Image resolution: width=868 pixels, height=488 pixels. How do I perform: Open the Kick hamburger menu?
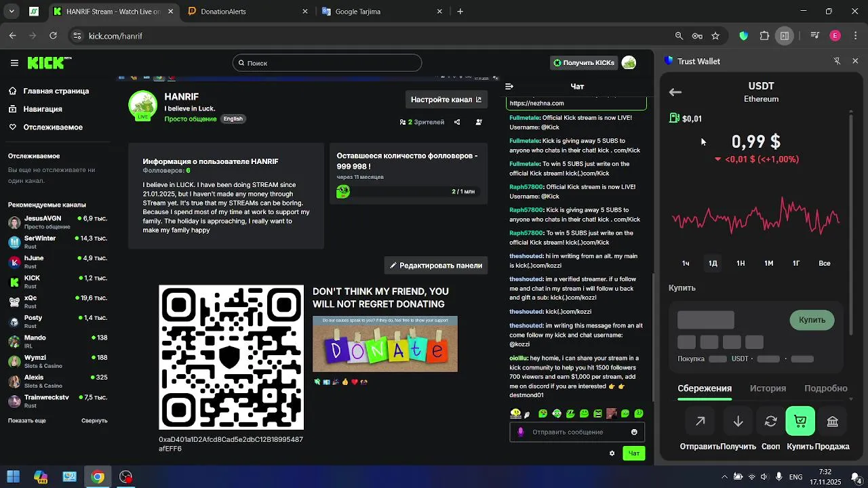tap(14, 63)
